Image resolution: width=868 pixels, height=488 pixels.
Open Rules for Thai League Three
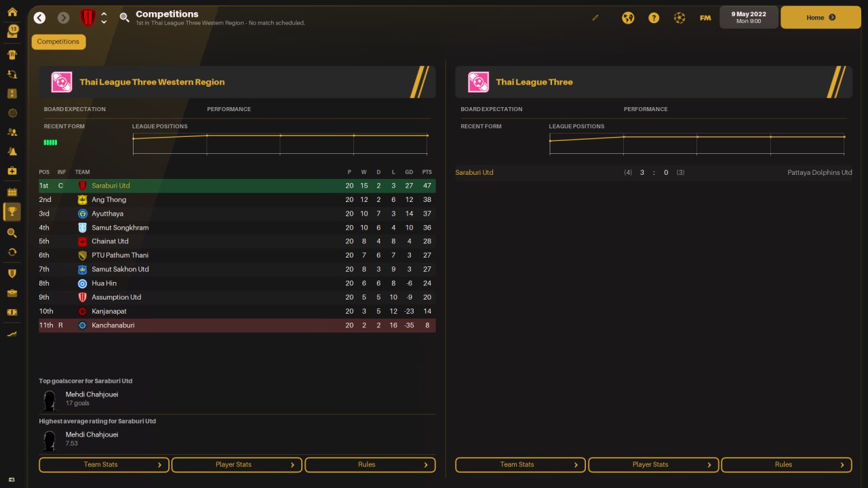tap(787, 465)
